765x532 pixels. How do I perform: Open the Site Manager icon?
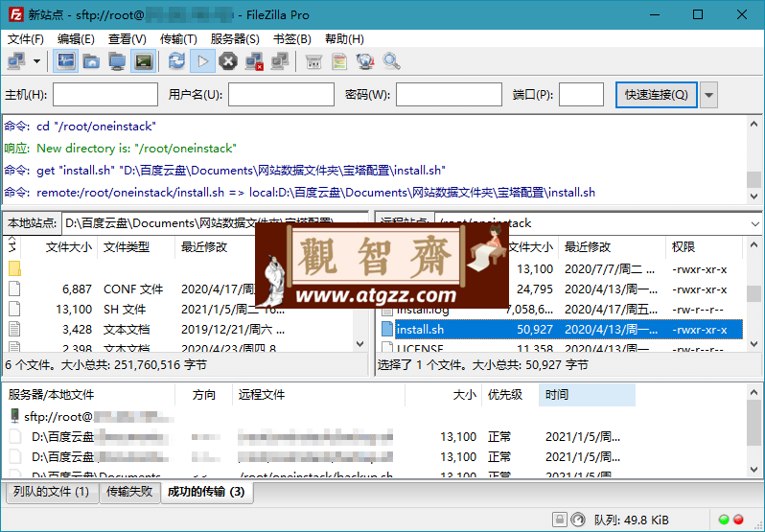pyautogui.click(x=16, y=61)
